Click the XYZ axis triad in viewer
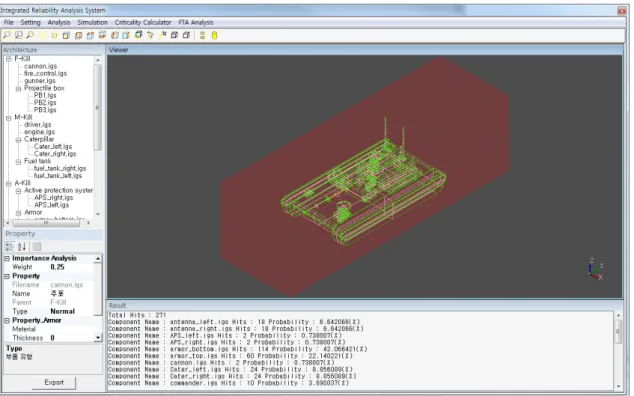 pos(595,269)
